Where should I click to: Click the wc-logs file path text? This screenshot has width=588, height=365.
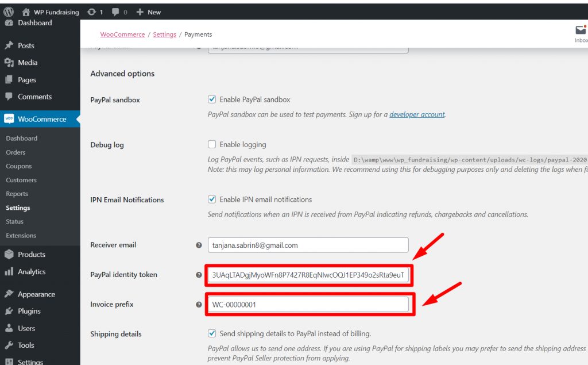tap(470, 160)
